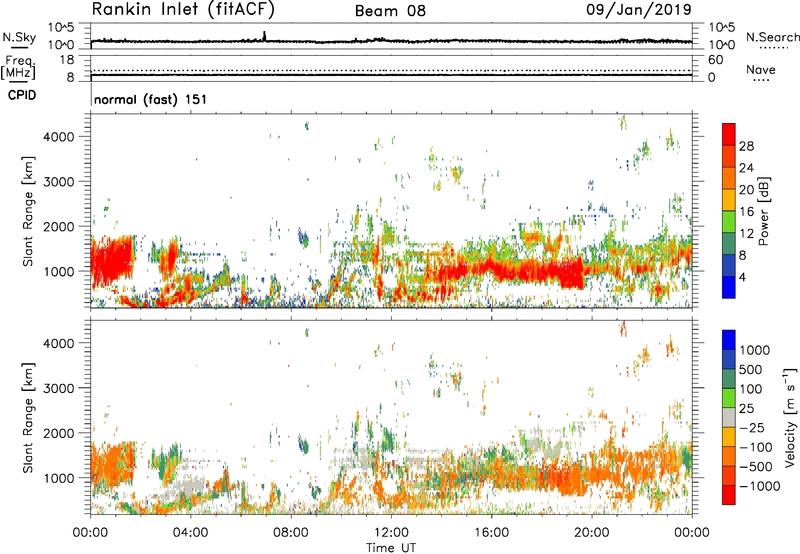Click the "-1000" value on the Velocity color bar
800x554 pixels.
click(759, 486)
